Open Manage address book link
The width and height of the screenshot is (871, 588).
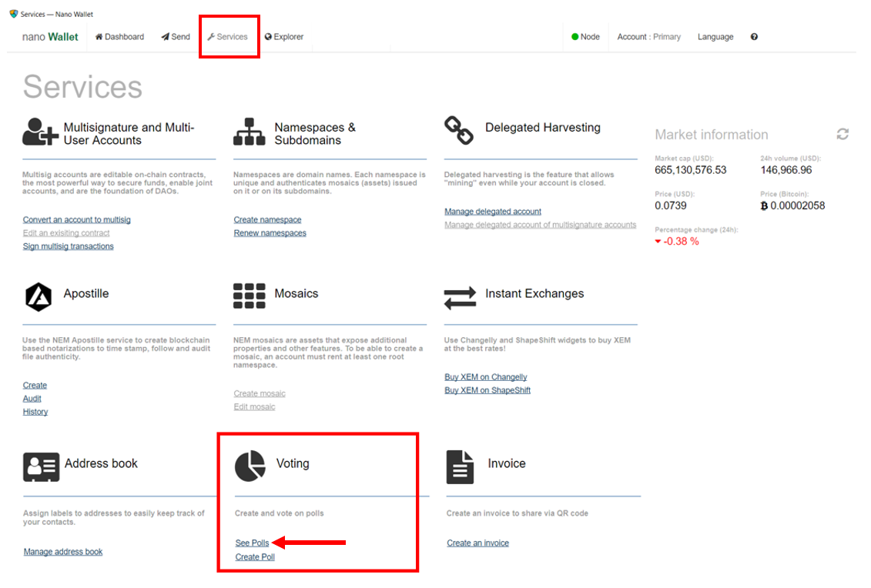[x=63, y=552]
